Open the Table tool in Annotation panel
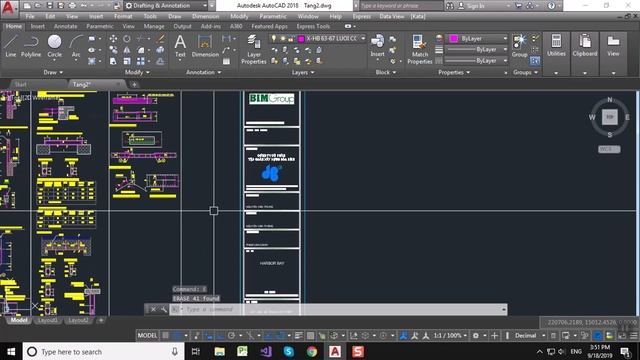 226,61
